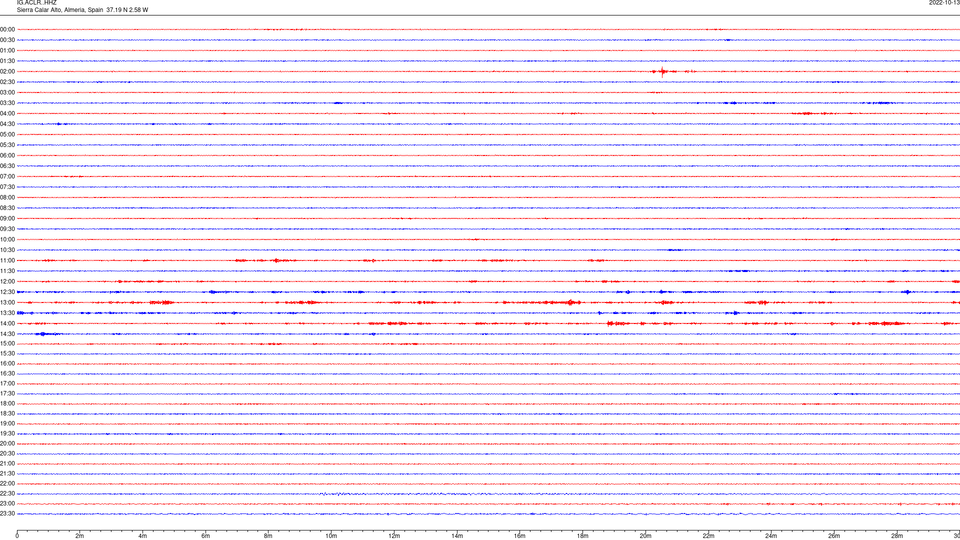The height and width of the screenshot is (540, 960).
Task: Select the 02:00 trace time label
Action: pyautogui.click(x=7, y=71)
